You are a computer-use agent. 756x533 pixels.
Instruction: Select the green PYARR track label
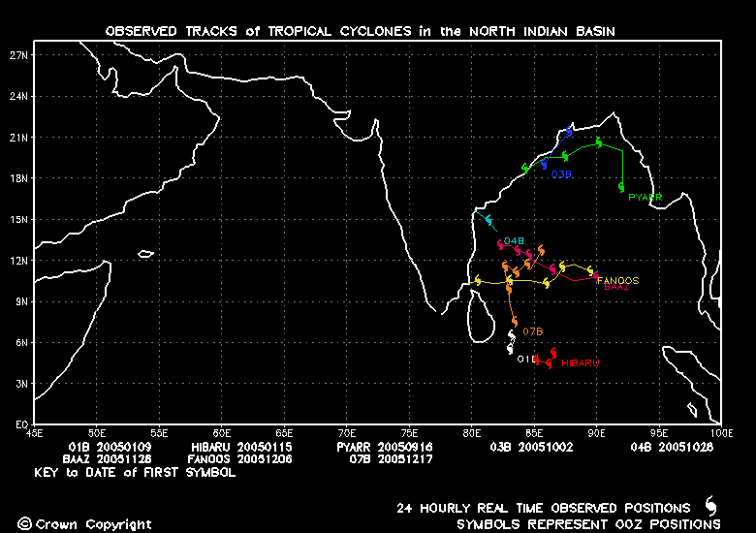point(645,198)
